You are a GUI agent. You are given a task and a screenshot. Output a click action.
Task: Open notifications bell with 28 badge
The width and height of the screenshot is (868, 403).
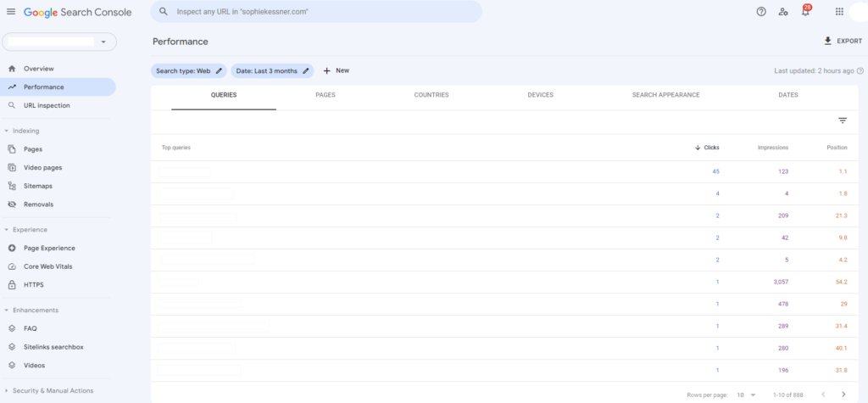(805, 11)
